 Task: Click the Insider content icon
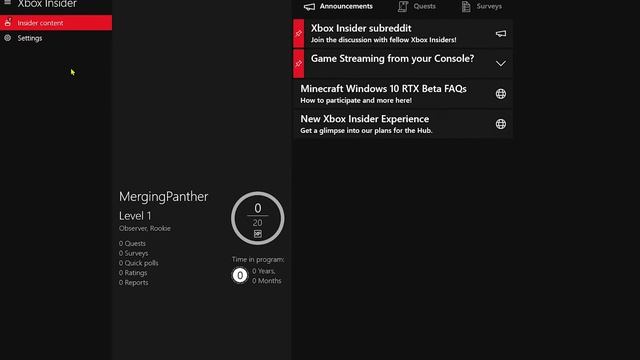pos(8,22)
